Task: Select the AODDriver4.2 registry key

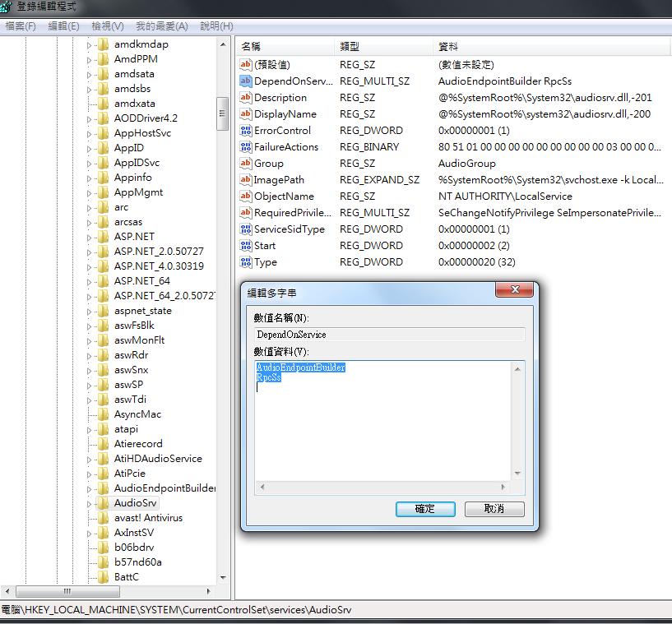Action: point(146,118)
